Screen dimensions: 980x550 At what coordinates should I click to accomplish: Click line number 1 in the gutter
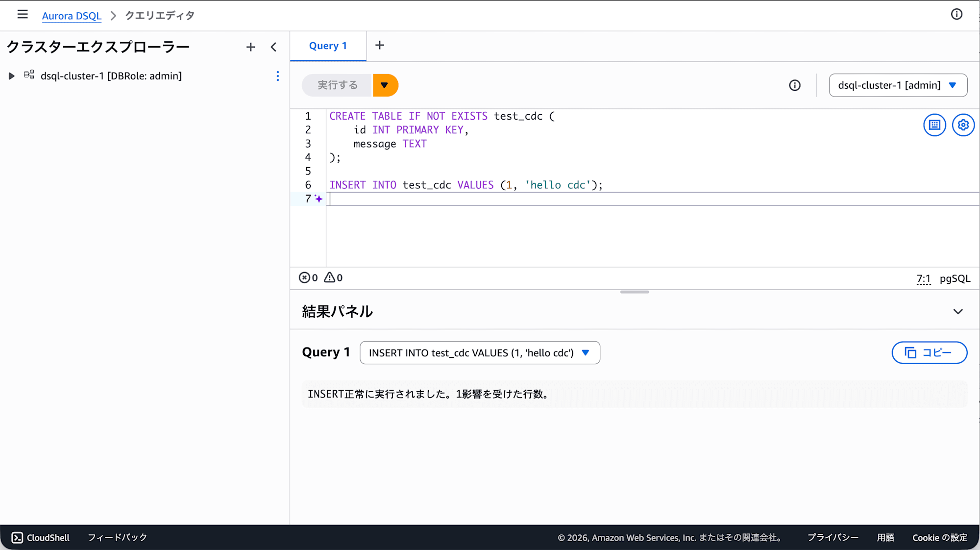[308, 116]
